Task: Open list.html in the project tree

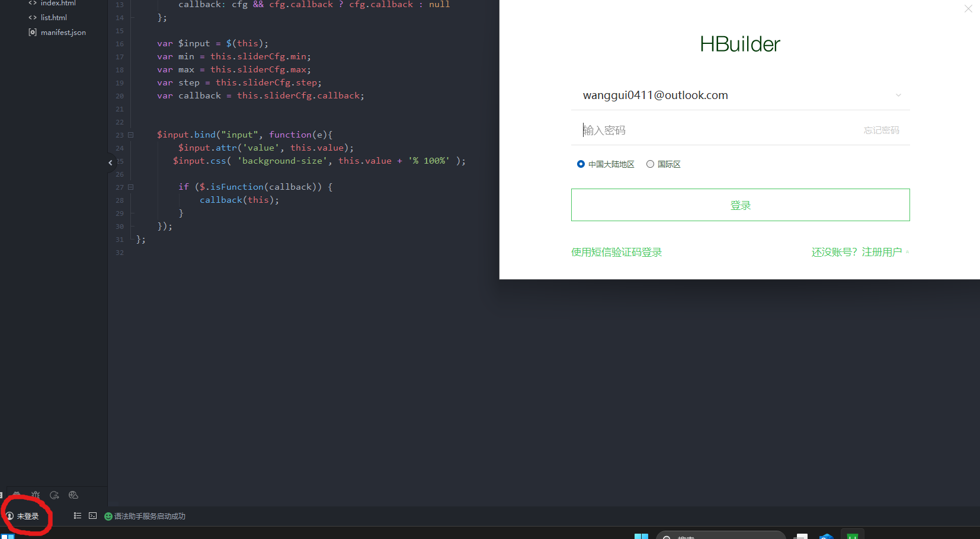Action: click(x=53, y=18)
